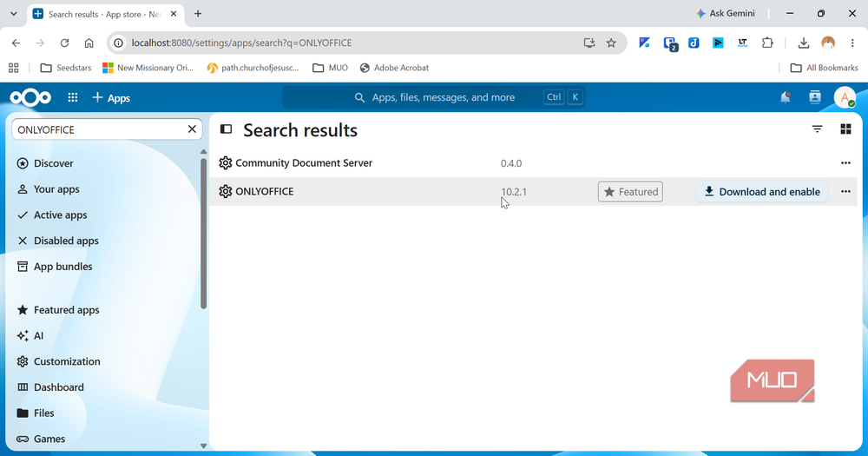Screen dimensions: 868x456
Task: Click the Customization gear icon
Action: pyautogui.click(x=23, y=361)
